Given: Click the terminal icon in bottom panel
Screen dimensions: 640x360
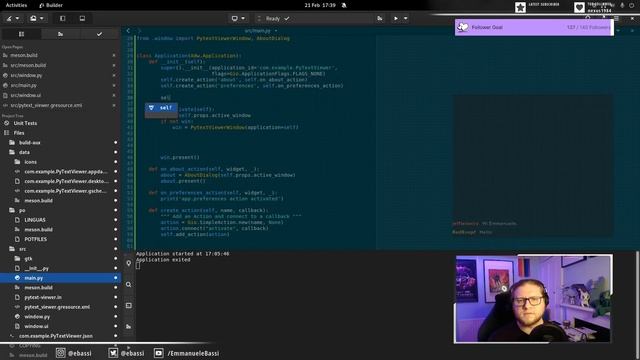Looking at the screenshot, I should 129,305.
